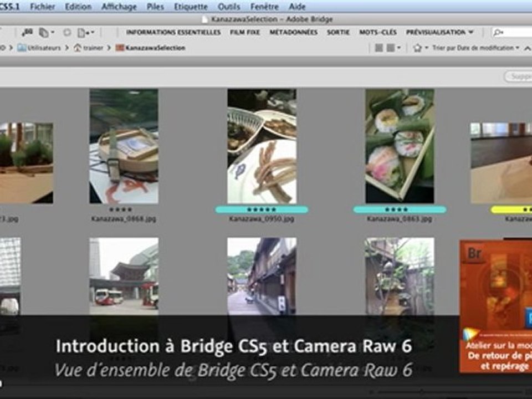Click the output document icon in toolbar
The height and width of the screenshot is (399, 532).
tap(81, 33)
